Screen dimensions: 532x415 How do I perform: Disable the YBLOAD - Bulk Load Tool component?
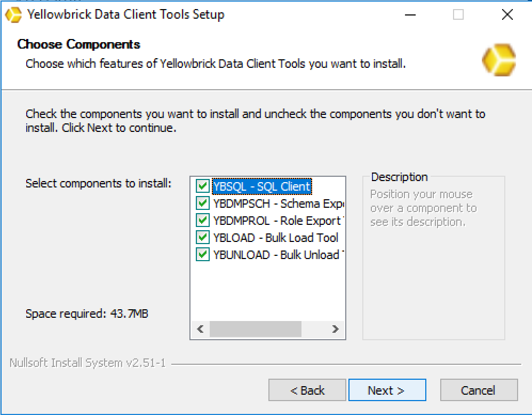point(202,238)
